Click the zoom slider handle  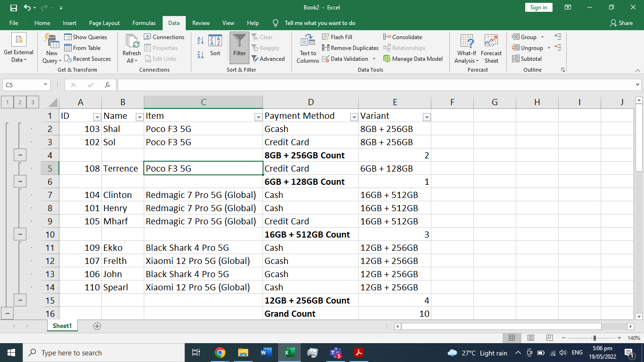coord(594,338)
